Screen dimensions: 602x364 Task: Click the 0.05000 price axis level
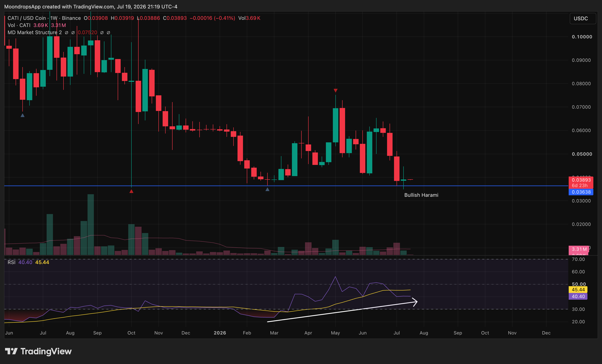tap(582, 154)
